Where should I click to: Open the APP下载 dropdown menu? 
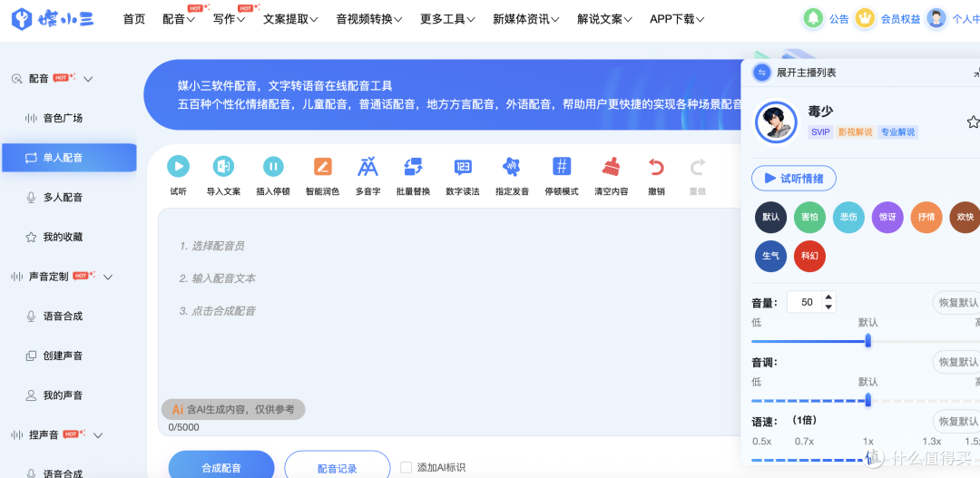pos(677,19)
